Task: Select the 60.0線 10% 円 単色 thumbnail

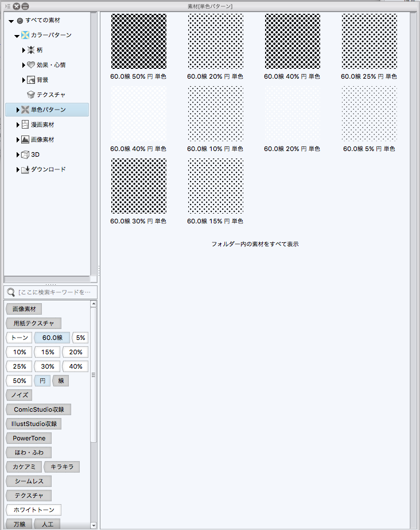Action: coord(215,114)
